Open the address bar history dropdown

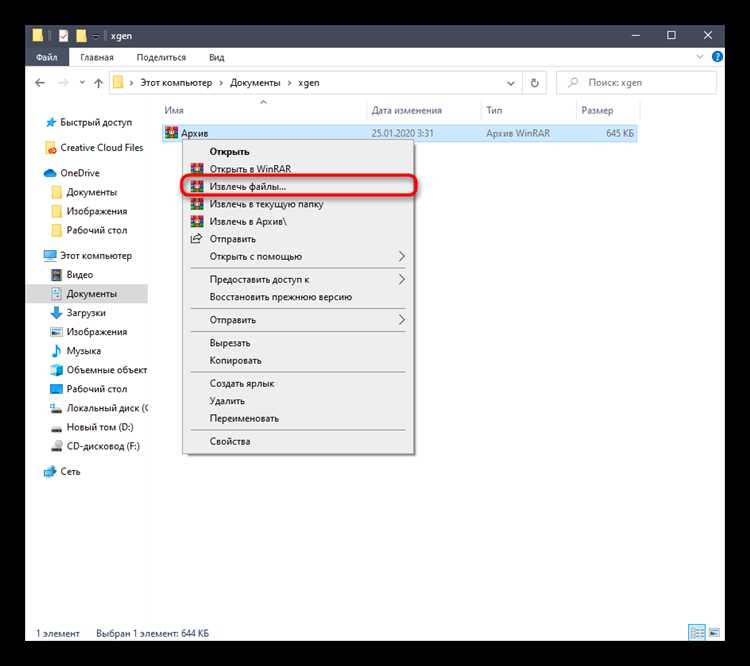click(511, 83)
